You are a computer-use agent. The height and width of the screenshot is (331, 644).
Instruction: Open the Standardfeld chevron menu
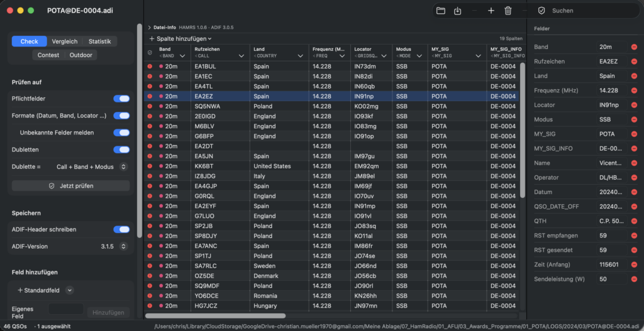pyautogui.click(x=70, y=290)
